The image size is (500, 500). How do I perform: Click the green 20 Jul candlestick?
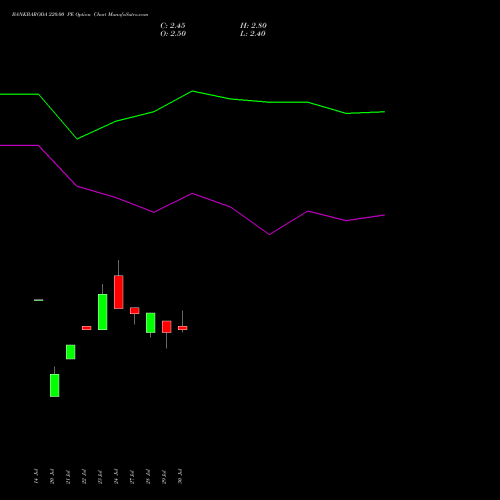[x=55, y=385]
